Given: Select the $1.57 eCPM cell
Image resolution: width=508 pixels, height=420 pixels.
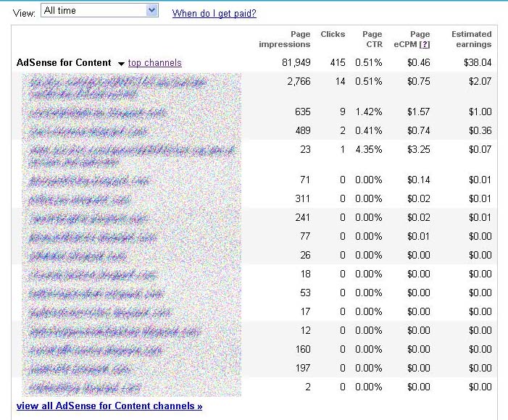Looking at the screenshot, I should point(419,112).
